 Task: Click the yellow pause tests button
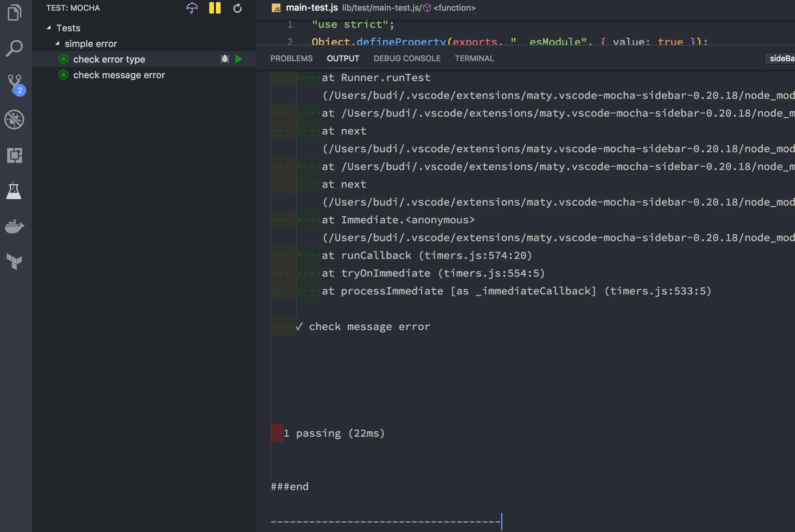(x=215, y=8)
